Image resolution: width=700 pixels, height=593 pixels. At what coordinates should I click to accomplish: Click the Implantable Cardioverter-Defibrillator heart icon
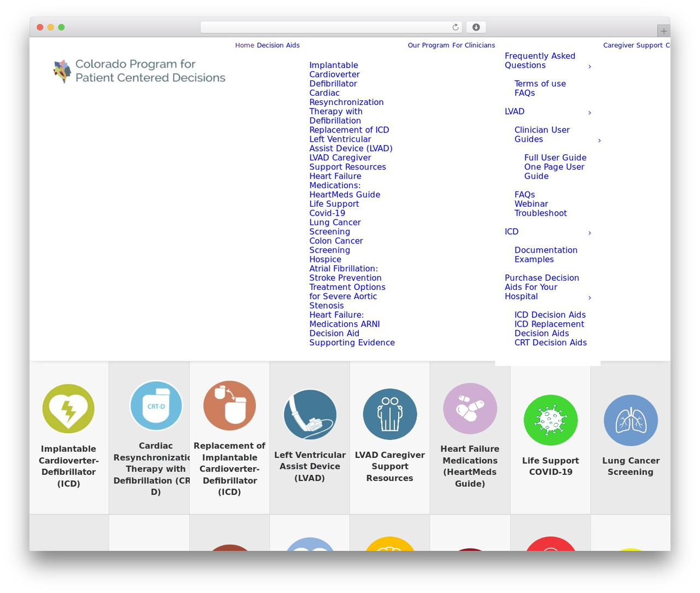[68, 409]
